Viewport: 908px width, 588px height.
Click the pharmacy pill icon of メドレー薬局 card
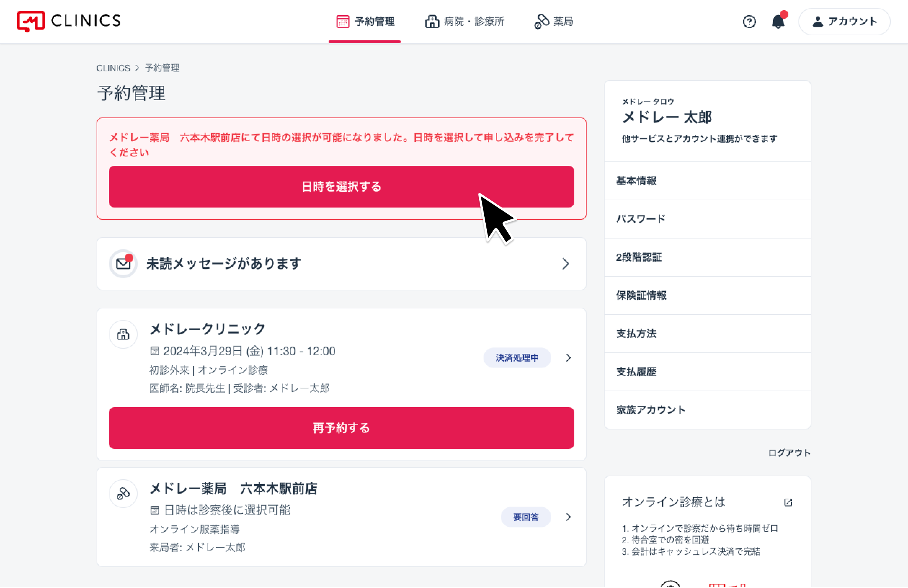click(123, 493)
